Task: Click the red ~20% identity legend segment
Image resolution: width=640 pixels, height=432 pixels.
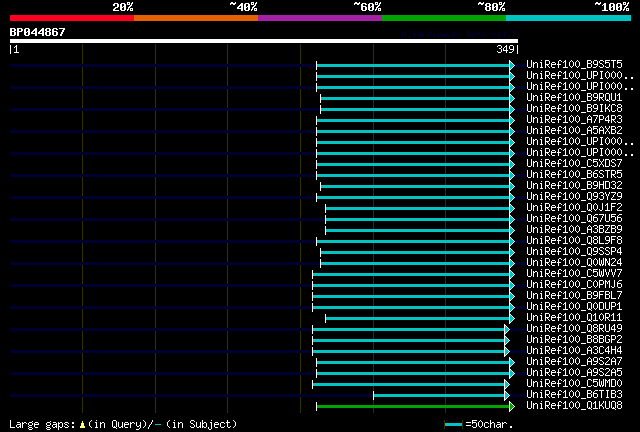Action: pos(72,18)
